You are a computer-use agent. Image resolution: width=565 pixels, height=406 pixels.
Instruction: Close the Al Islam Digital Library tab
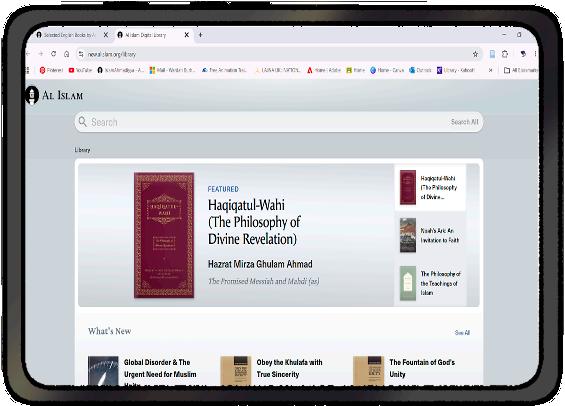pos(187,35)
